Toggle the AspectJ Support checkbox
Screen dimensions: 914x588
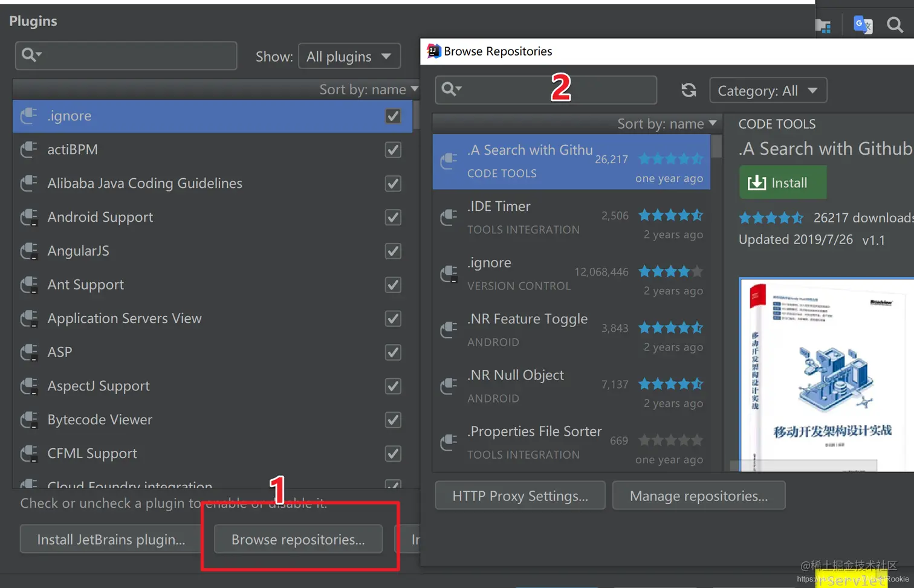coord(393,386)
